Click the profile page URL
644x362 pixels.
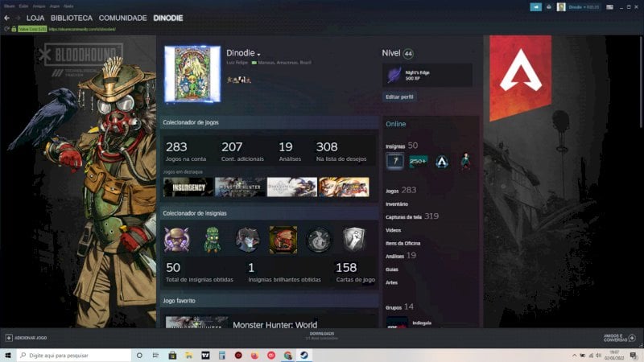click(x=82, y=29)
